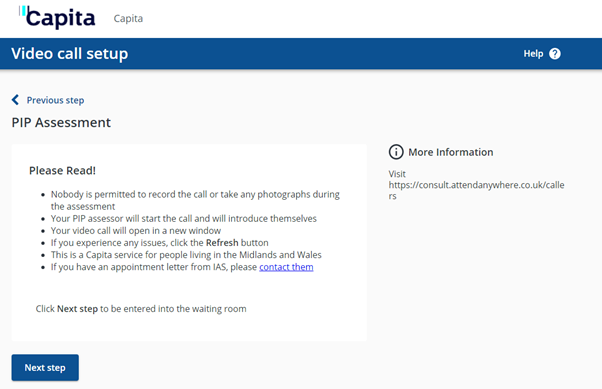Click the Video call setup title
602x389 pixels.
(x=69, y=54)
